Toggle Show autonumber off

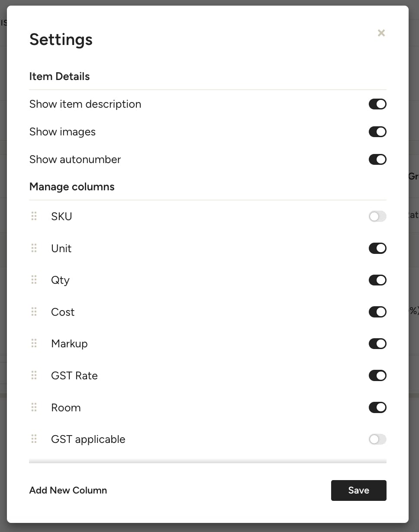click(x=377, y=160)
